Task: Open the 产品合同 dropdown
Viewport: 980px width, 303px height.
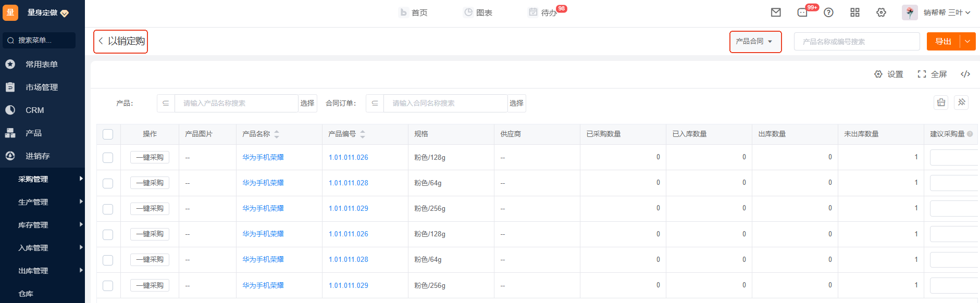Action: coord(755,42)
